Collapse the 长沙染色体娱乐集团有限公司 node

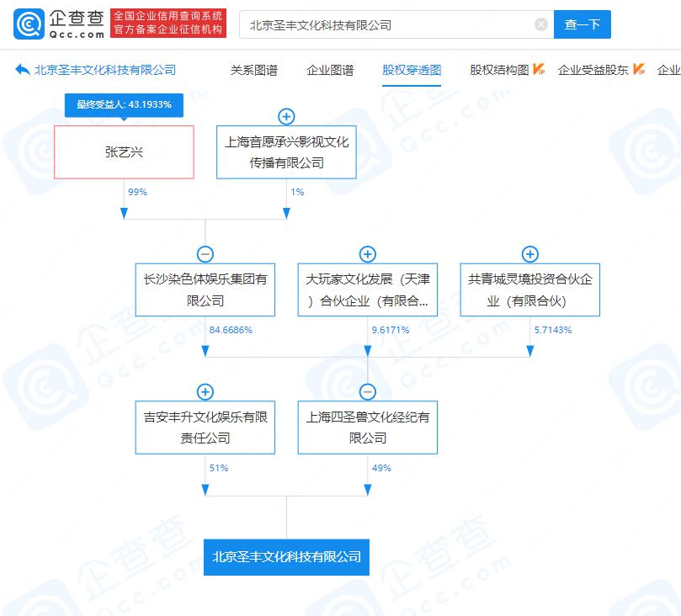tap(205, 254)
